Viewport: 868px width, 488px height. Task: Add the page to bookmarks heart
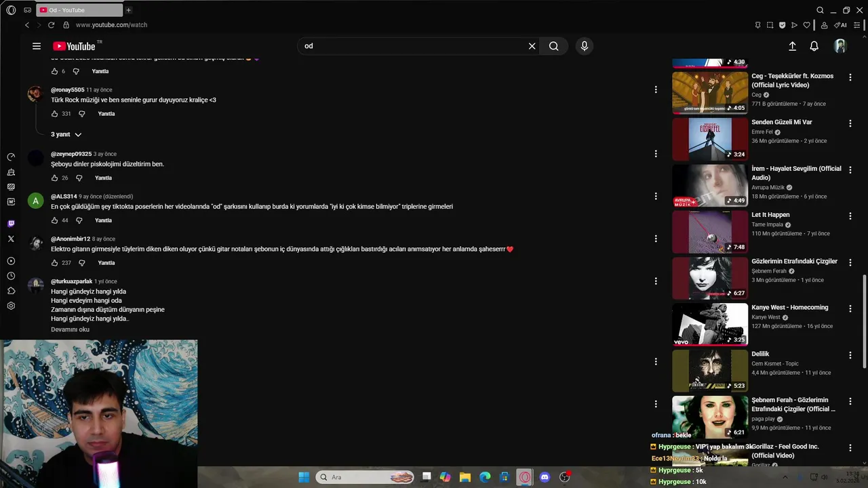(x=806, y=25)
